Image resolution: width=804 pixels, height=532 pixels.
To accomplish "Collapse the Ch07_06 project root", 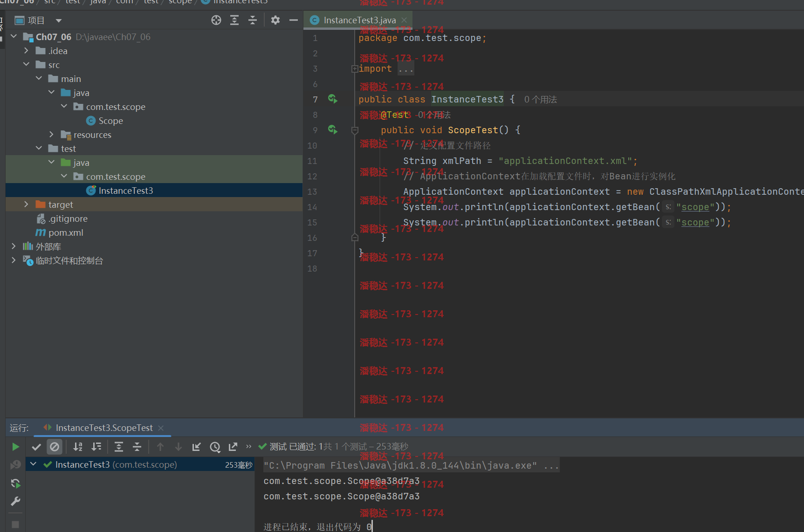I will point(14,36).
